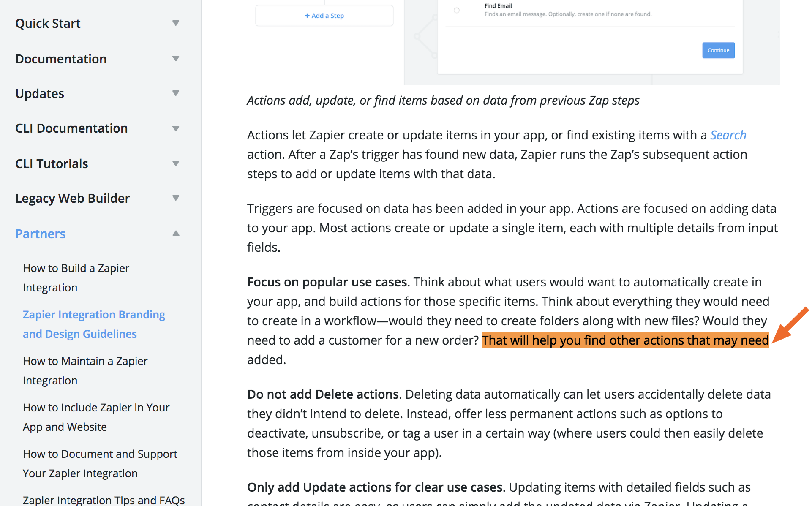This screenshot has height=506, width=812.
Task: Expand the CLI Documentation section arrow
Action: click(x=176, y=128)
